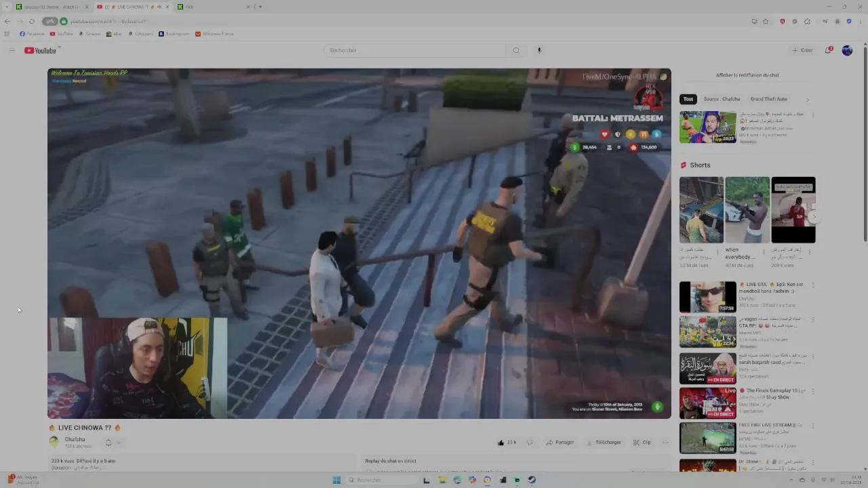Image resolution: width=868 pixels, height=488 pixels.
Task: Select Grand Theft Auto filter chip
Action: tap(768, 99)
